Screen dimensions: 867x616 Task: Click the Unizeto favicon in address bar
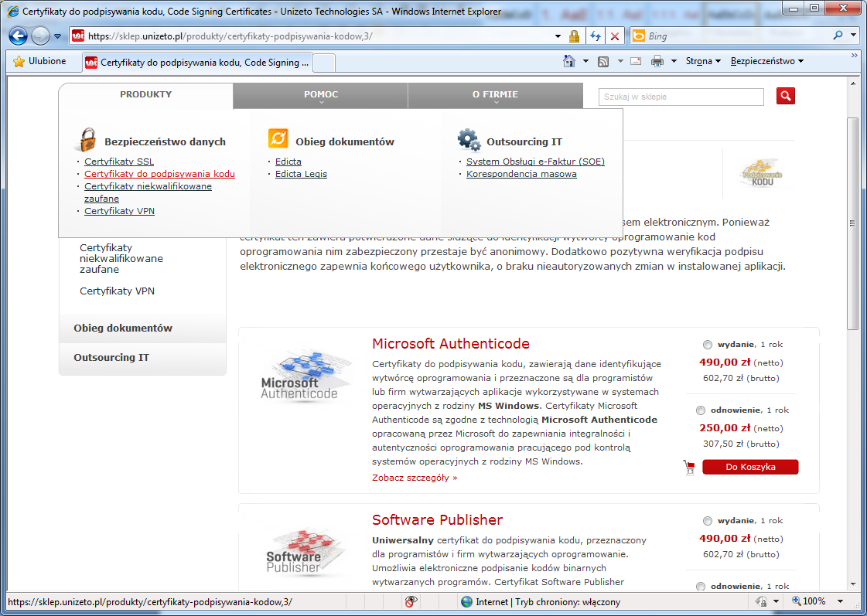click(78, 36)
